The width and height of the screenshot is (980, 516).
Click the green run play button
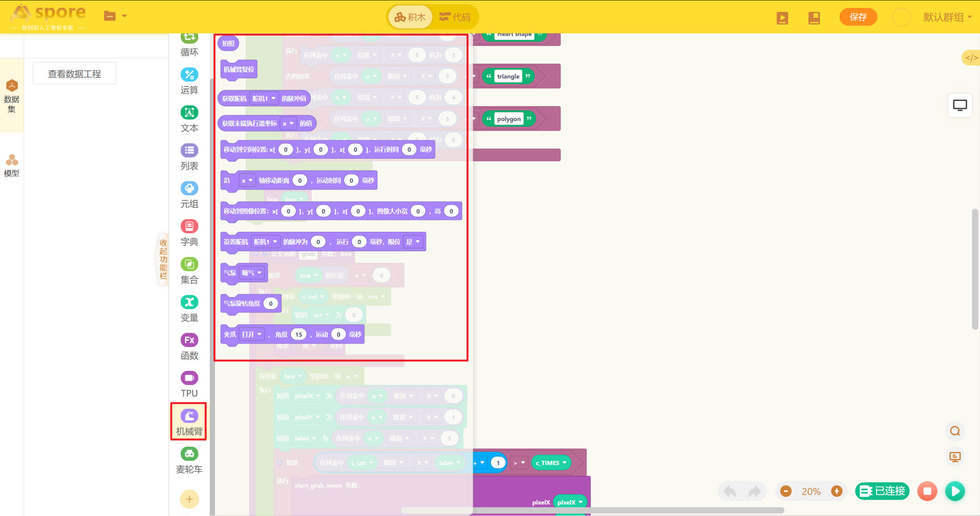click(955, 491)
